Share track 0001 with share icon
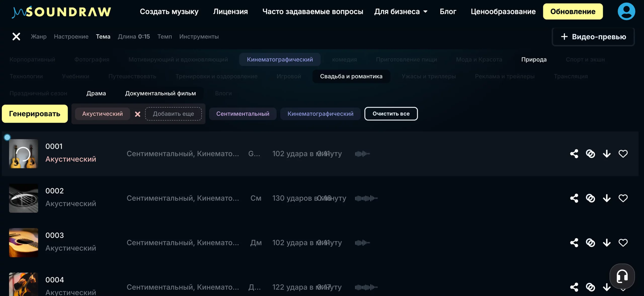The height and width of the screenshot is (296, 644). click(574, 154)
